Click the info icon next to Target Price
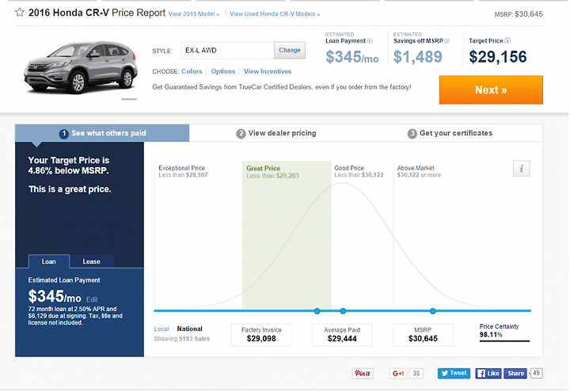Viewport: 570px width, 392px height. click(507, 40)
